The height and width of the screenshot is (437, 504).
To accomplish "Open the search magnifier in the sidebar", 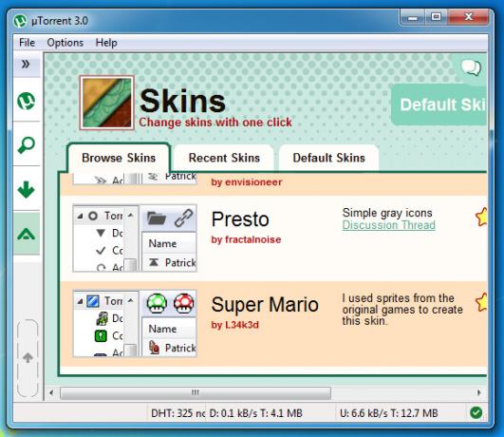I will click(x=26, y=144).
